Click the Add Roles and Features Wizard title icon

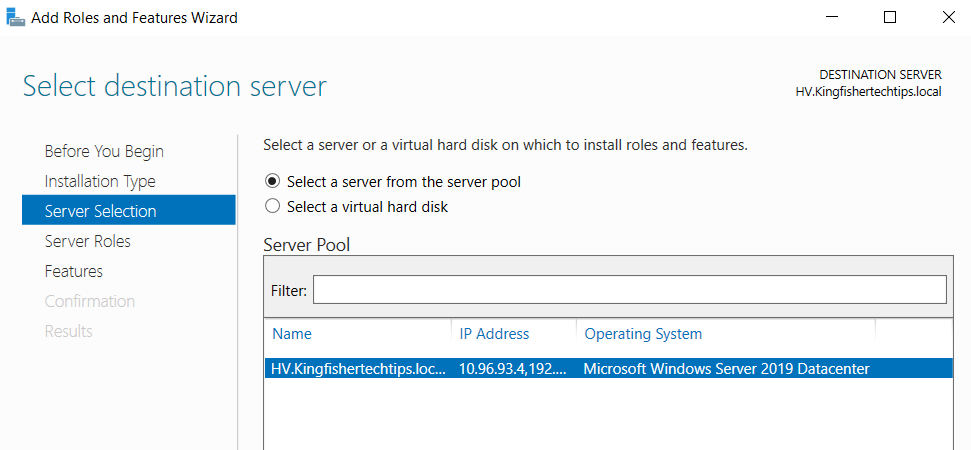click(15, 17)
